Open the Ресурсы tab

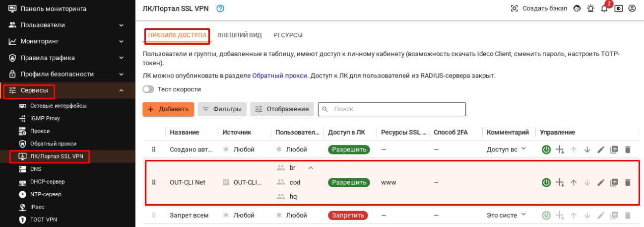pos(288,35)
